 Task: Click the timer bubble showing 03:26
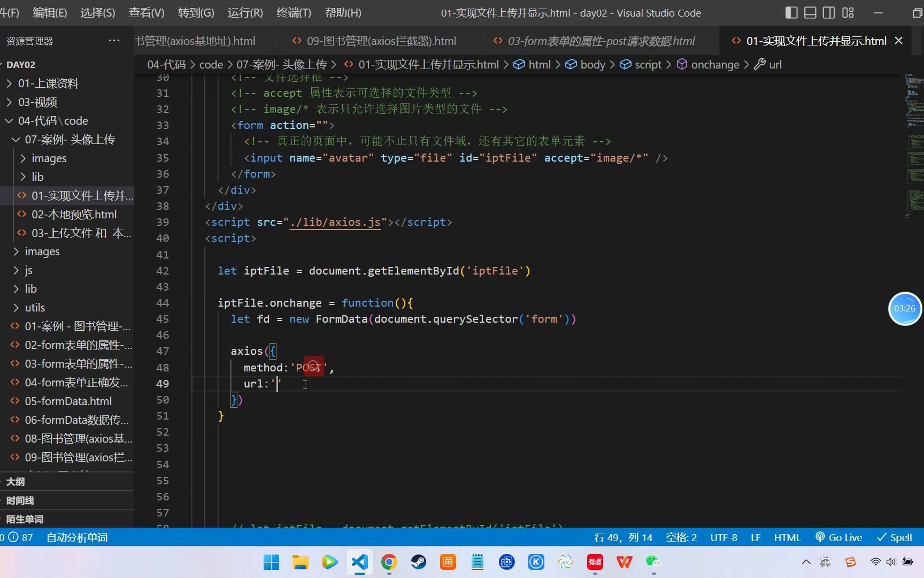click(905, 308)
